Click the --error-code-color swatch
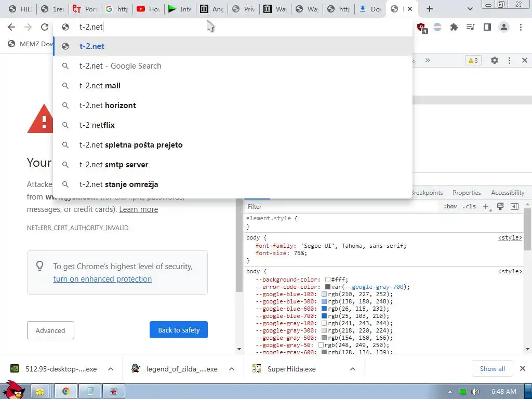The height and width of the screenshot is (399, 532). click(327, 287)
